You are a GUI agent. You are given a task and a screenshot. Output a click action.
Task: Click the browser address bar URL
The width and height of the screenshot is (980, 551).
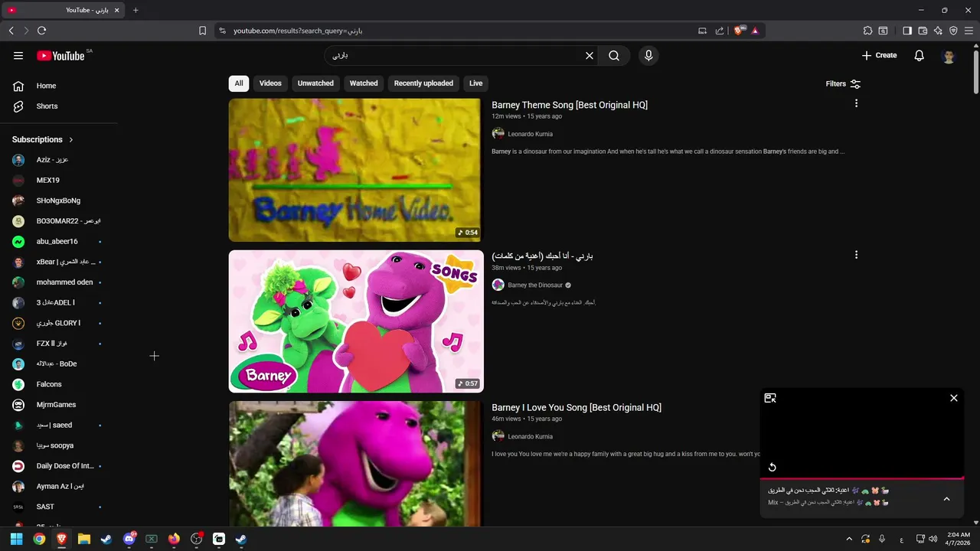(298, 31)
